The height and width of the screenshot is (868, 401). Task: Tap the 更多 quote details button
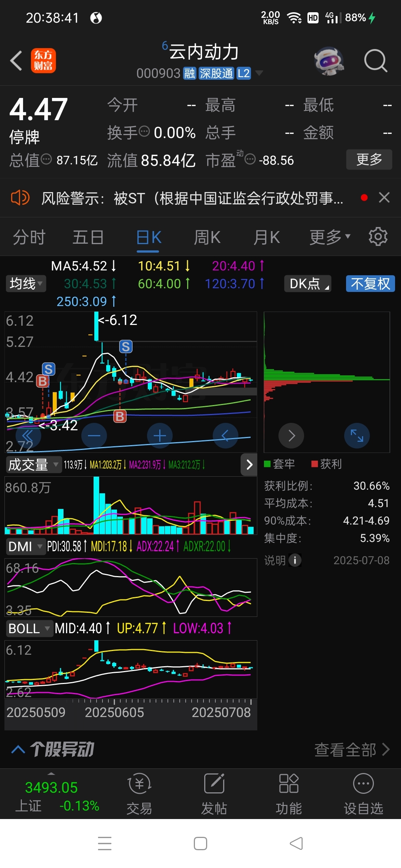[x=369, y=160]
